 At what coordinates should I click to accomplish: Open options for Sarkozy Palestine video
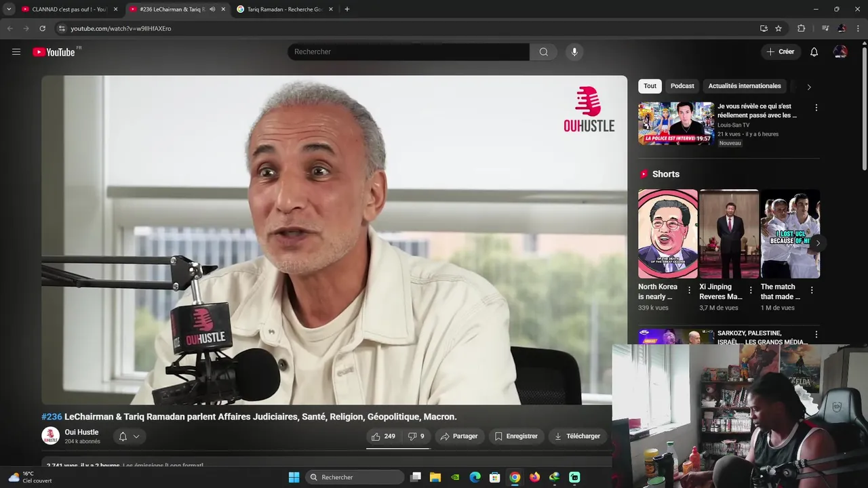tap(816, 335)
